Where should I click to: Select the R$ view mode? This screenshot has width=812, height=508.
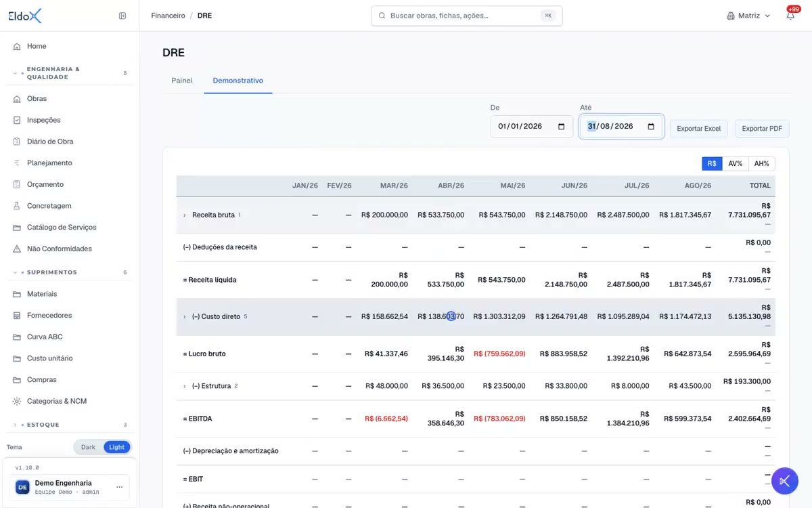tap(712, 164)
